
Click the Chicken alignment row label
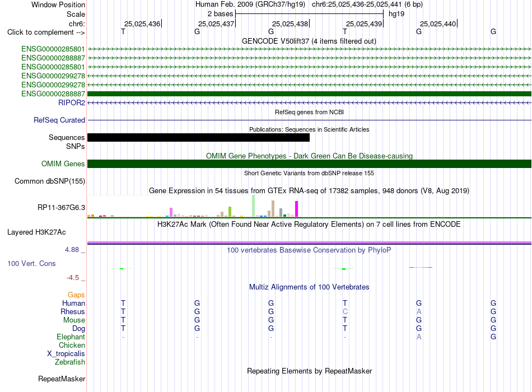tap(72, 345)
